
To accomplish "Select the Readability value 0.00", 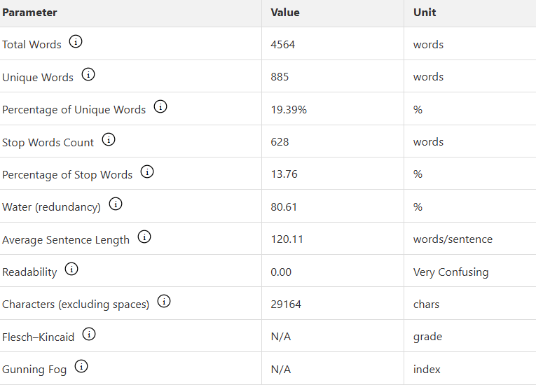I will tap(281, 272).
